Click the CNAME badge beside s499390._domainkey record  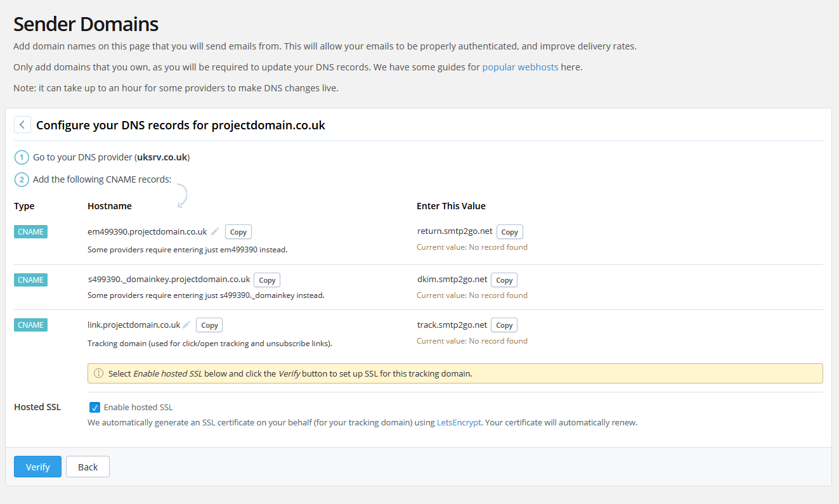click(30, 280)
